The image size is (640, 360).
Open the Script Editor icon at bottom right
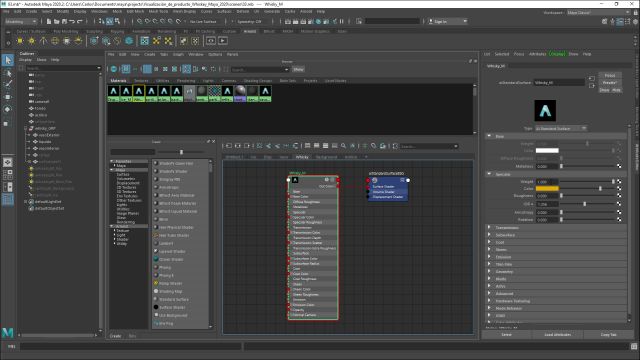click(634, 347)
